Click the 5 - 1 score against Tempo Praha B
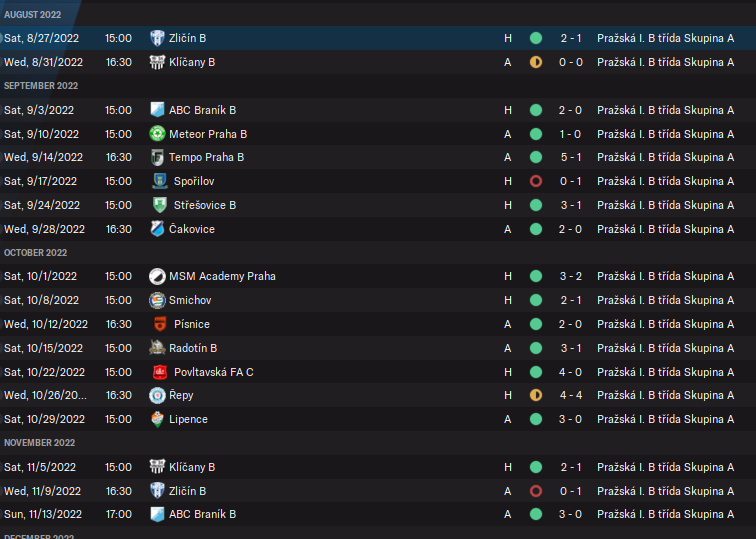Image resolution: width=756 pixels, height=539 pixels. point(571,157)
